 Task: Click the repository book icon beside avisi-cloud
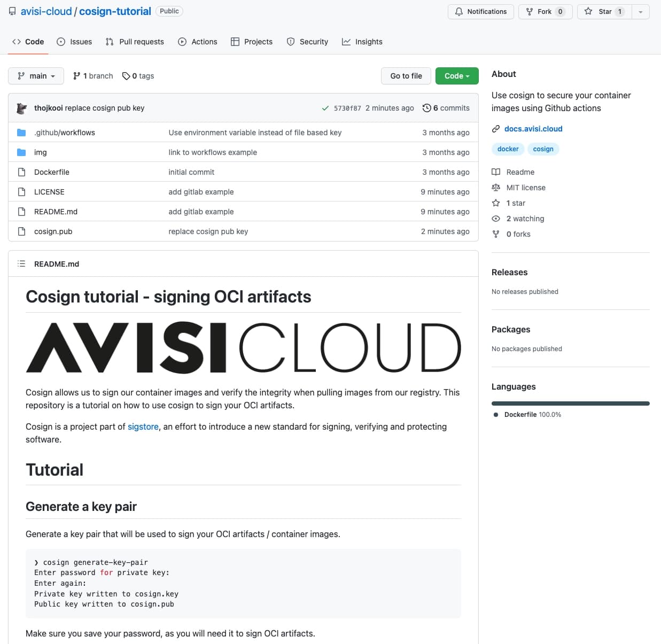click(x=12, y=11)
